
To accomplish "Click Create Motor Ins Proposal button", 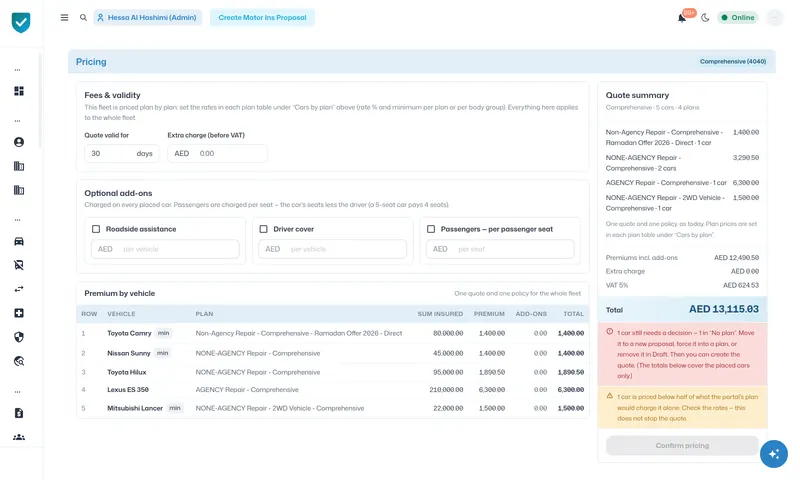I will 262,17.
